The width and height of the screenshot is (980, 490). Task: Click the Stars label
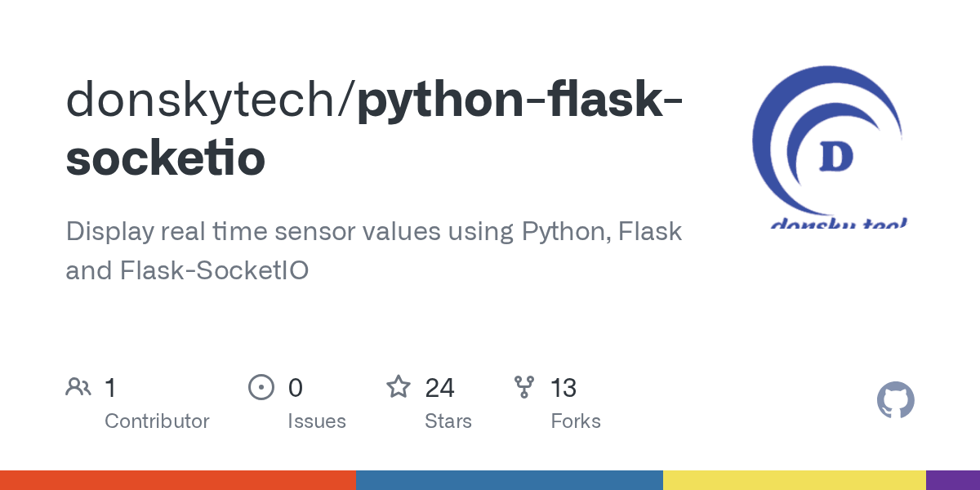coord(448,421)
